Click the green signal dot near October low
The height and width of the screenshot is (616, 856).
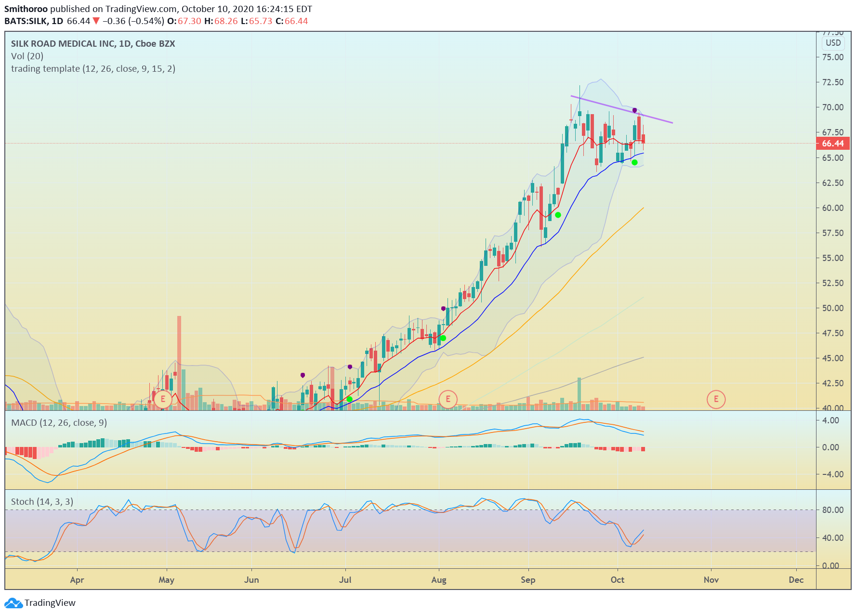tap(634, 162)
